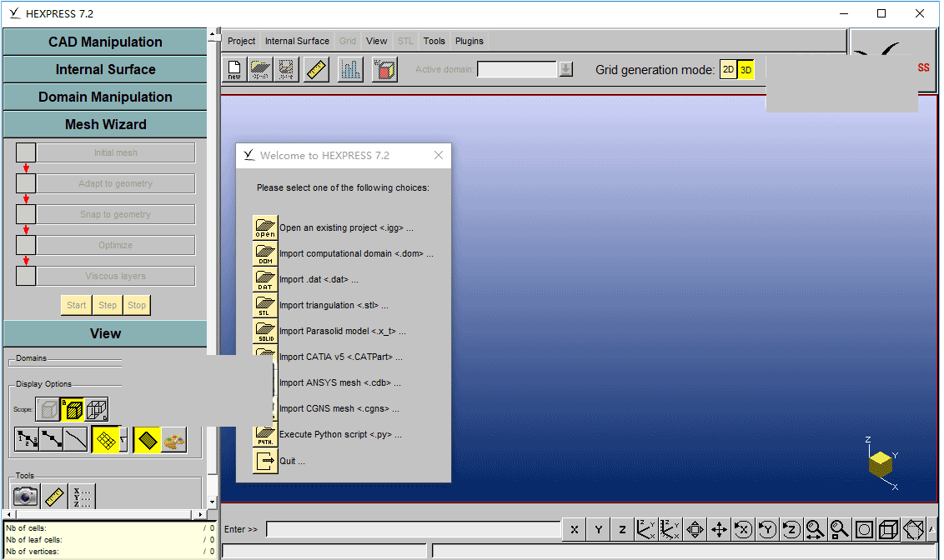Open the XYZ coordinates tool

[x=82, y=496]
